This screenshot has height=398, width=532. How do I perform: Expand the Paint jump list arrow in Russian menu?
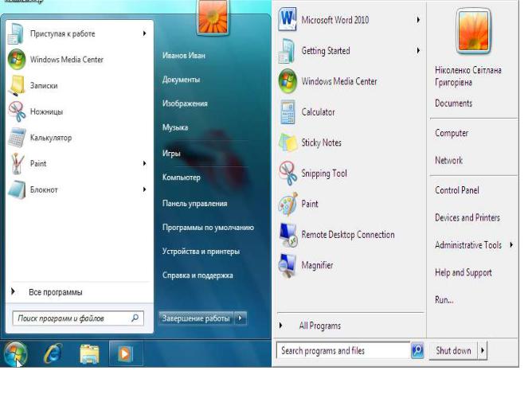pyautogui.click(x=144, y=163)
